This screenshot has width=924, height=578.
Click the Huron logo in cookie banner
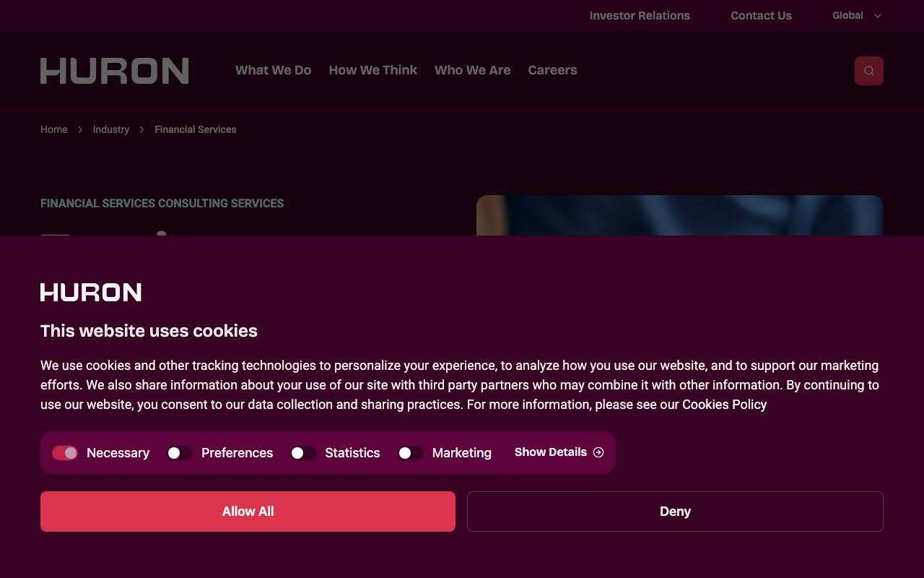click(91, 292)
